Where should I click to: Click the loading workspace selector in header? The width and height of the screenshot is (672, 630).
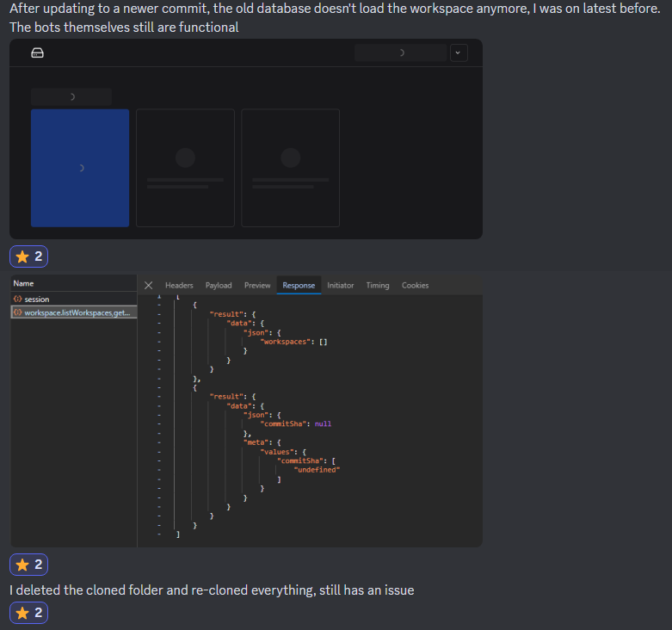coord(400,52)
